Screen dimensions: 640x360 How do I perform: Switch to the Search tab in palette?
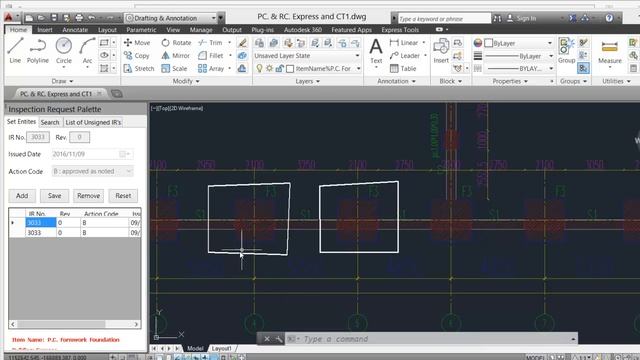coord(50,122)
